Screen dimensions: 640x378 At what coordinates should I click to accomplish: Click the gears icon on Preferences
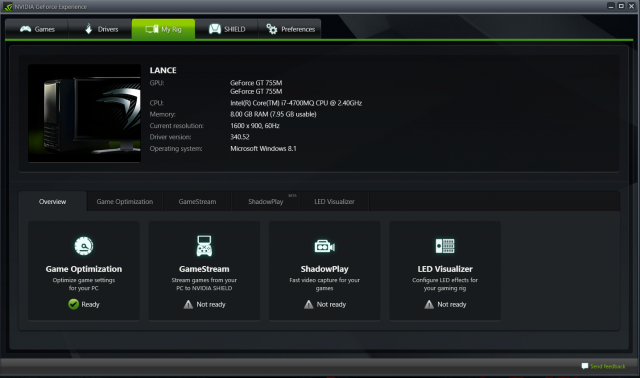pyautogui.click(x=272, y=29)
